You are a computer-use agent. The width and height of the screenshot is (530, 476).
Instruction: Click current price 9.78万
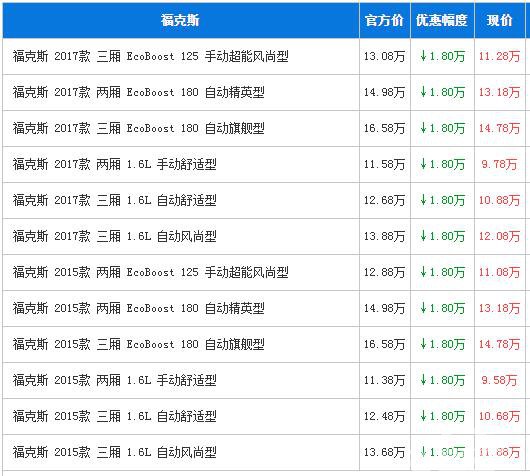click(499, 164)
